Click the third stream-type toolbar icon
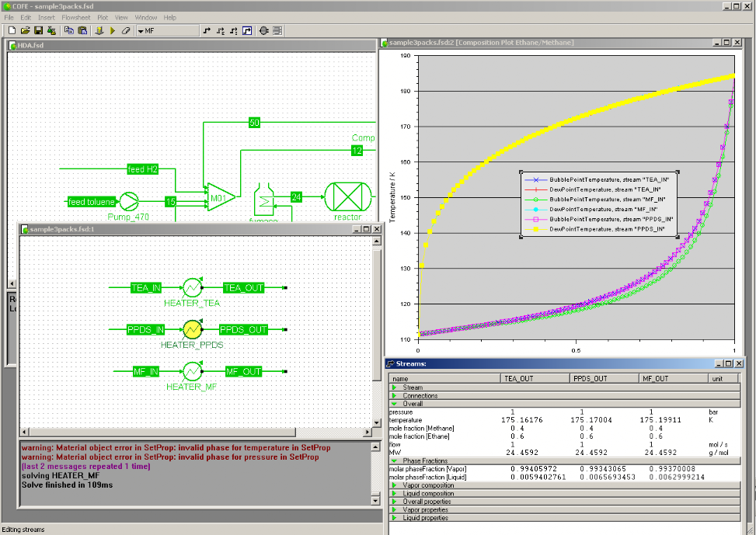The image size is (756, 535). tap(233, 30)
